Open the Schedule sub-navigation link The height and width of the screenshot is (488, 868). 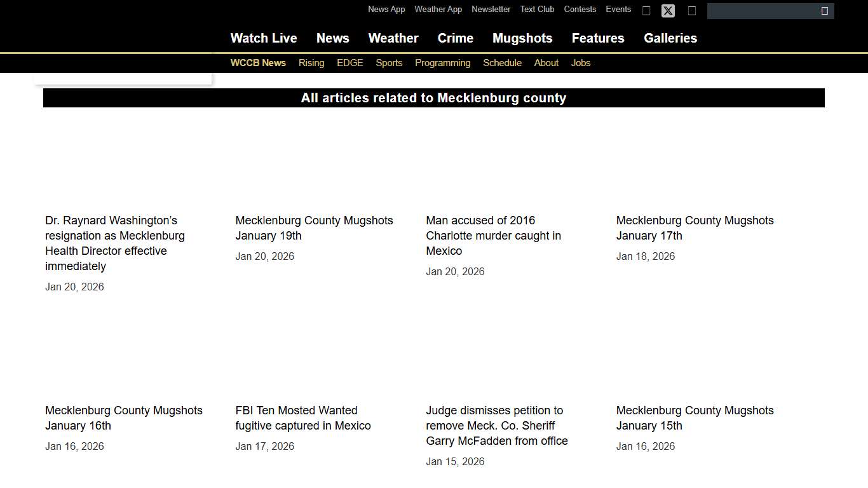pos(502,63)
